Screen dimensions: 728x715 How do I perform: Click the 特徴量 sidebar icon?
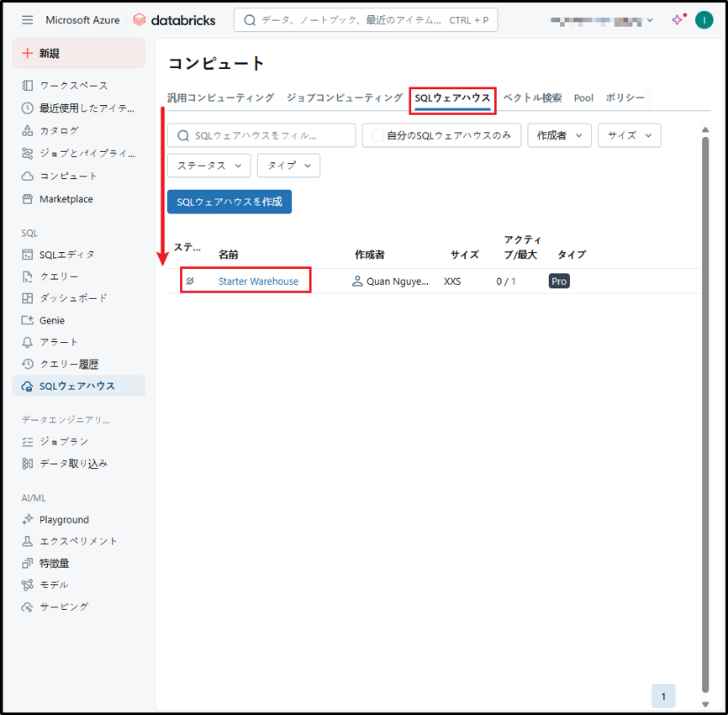28,563
